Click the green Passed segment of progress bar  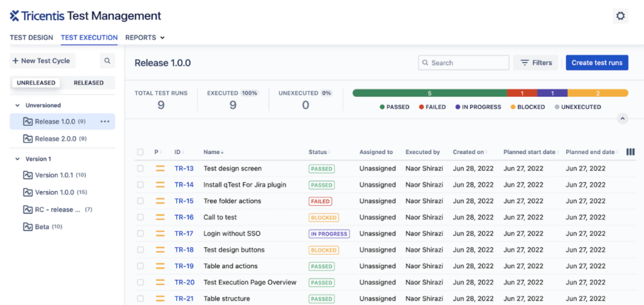[x=430, y=93]
